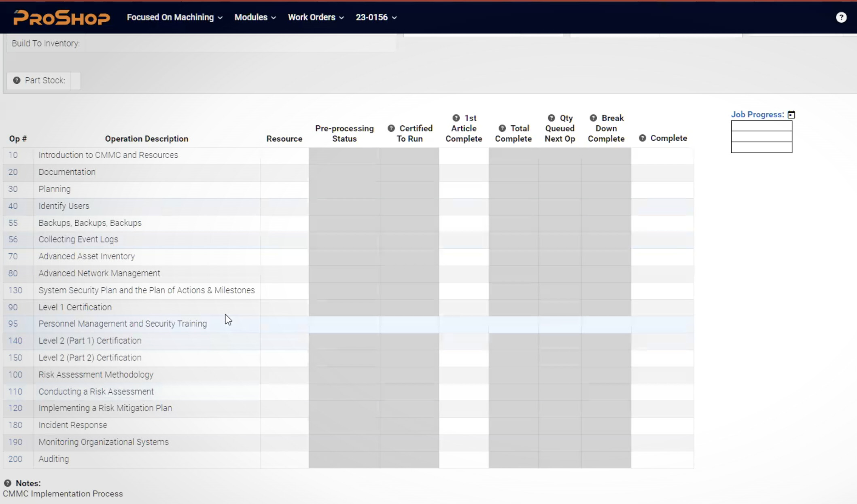Expand Focused On Machining dropdown
This screenshot has width=857, height=504.
[174, 17]
